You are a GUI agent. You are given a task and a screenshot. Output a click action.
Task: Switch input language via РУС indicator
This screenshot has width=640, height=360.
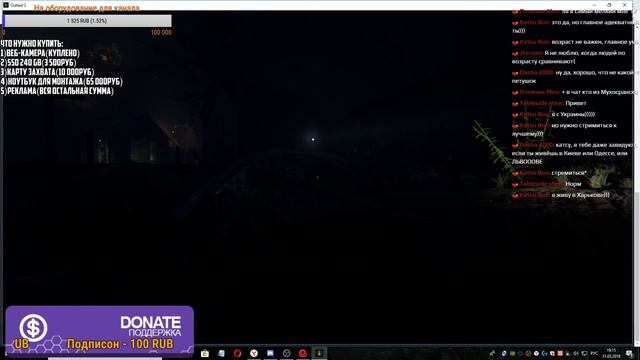(594, 353)
